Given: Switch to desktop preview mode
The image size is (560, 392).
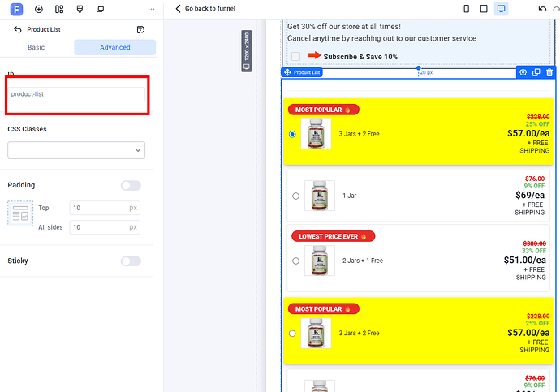Looking at the screenshot, I should 502,9.
